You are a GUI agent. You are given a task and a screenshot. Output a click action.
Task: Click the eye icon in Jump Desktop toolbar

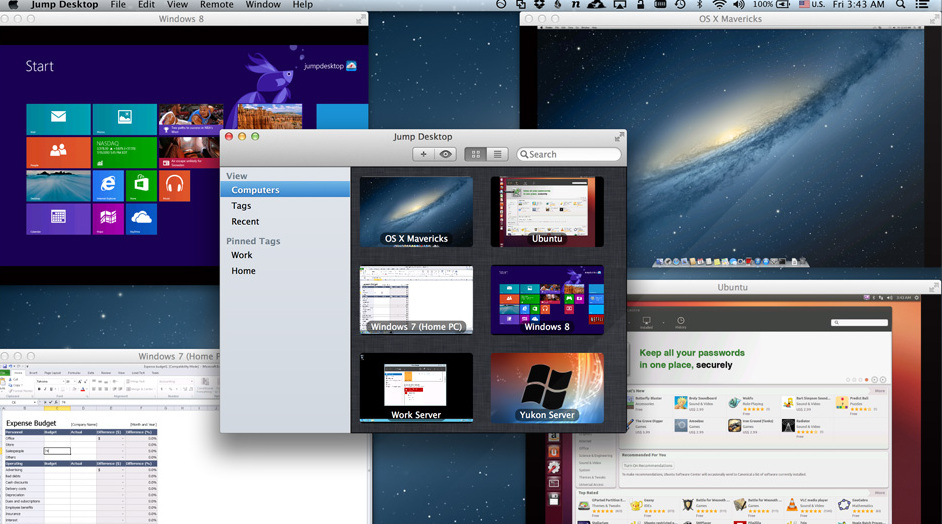click(x=446, y=154)
